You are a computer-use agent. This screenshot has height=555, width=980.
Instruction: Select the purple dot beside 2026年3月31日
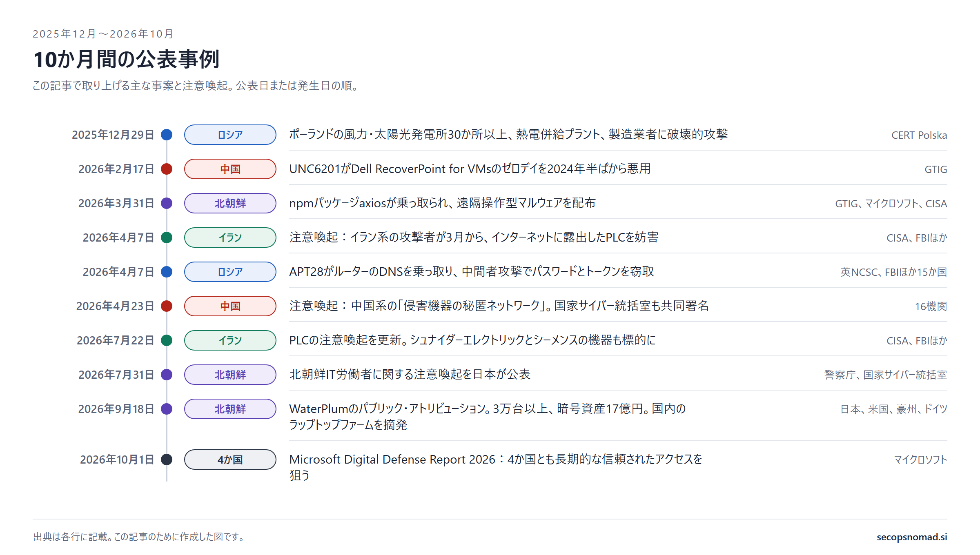pyautogui.click(x=167, y=203)
